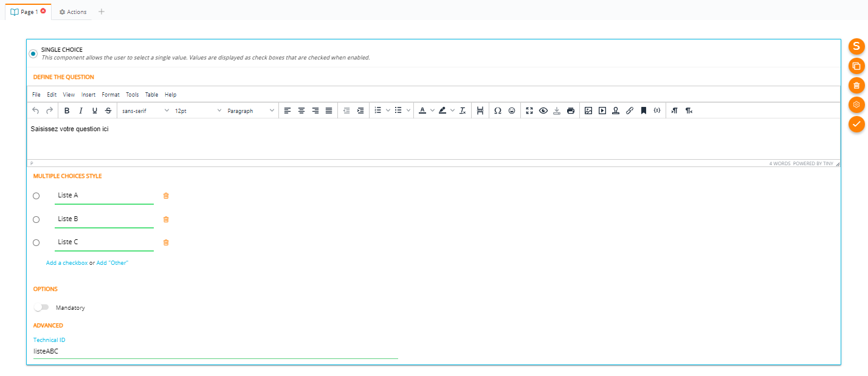Viewport: 868px width, 376px height.
Task: Open the Paragraph block format dropdown
Action: pyautogui.click(x=251, y=111)
